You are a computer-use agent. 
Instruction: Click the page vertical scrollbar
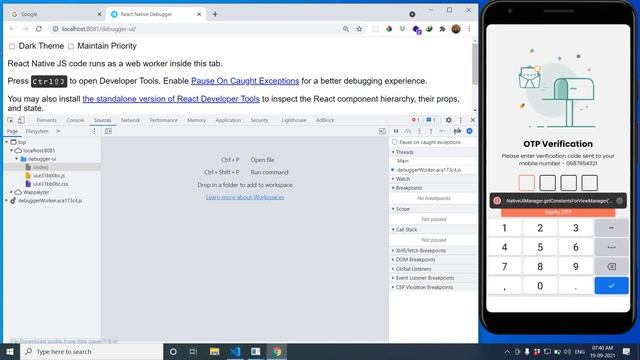(x=474, y=63)
